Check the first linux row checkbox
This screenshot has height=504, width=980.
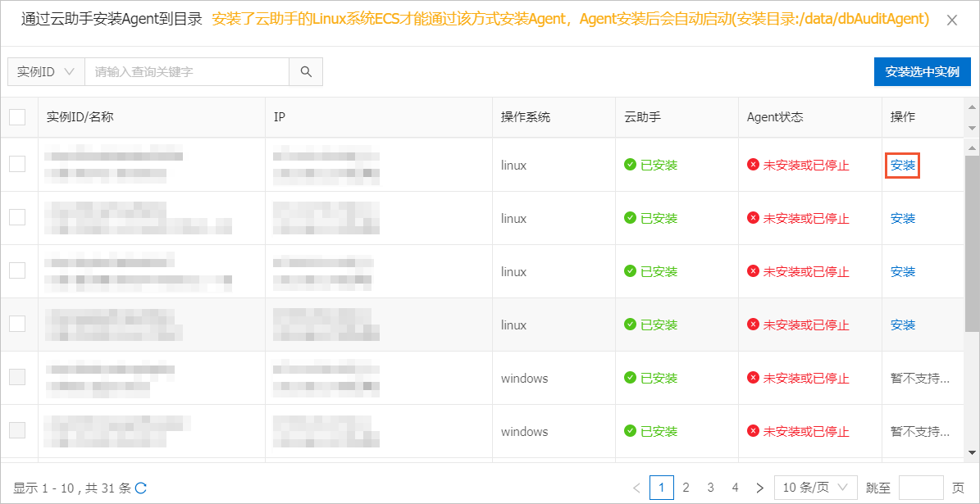click(x=17, y=164)
